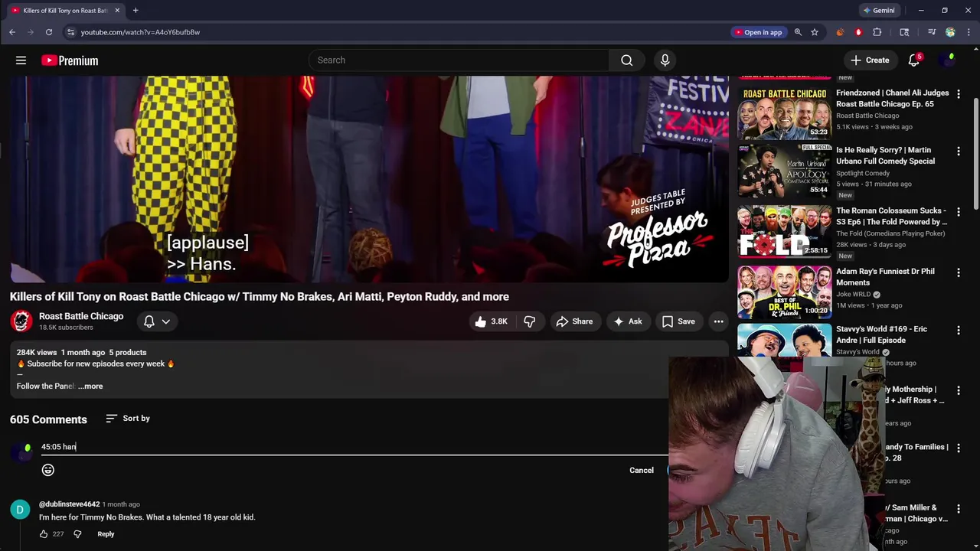
Task: Click the browser address bar URL
Action: (140, 32)
